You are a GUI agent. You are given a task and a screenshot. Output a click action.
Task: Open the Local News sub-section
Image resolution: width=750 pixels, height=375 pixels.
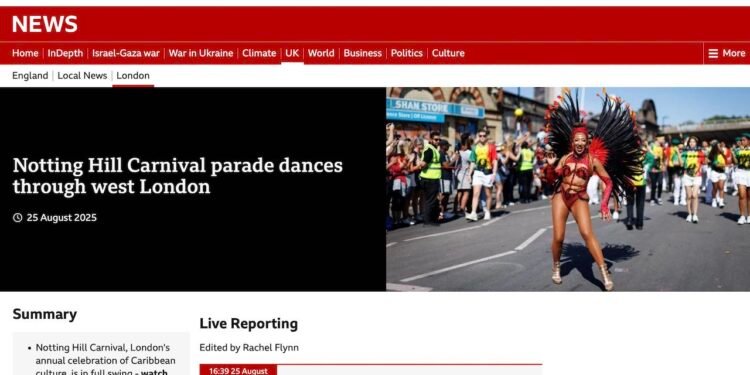coord(82,76)
